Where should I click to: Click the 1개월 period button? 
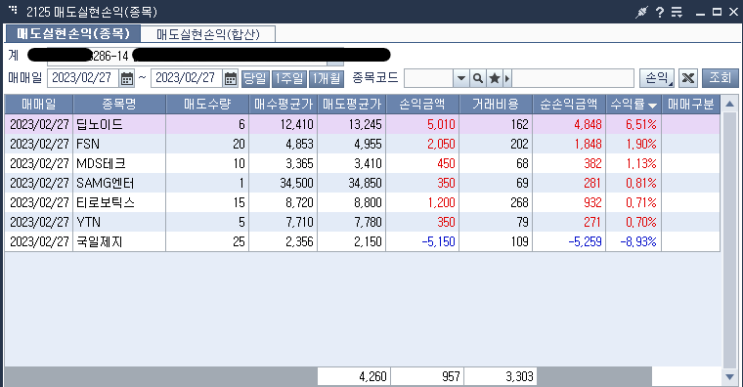[326, 78]
